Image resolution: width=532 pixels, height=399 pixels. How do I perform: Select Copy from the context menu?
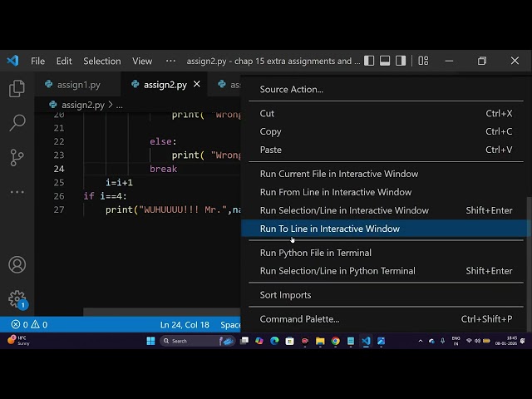[x=386, y=131]
